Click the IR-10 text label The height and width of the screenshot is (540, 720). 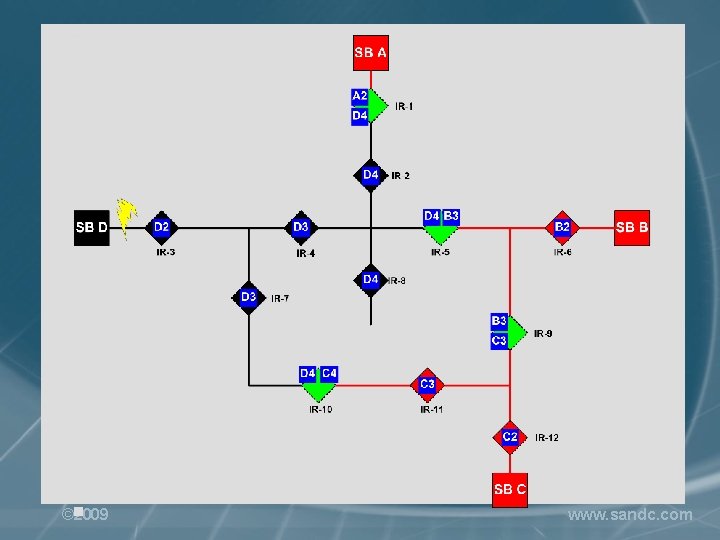(321, 409)
